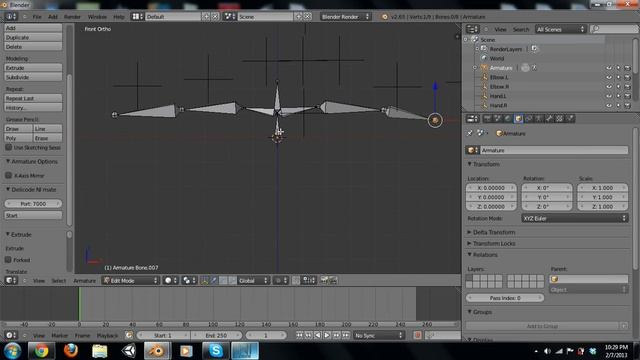Open the Render properties tab icon
Screen dimensions: 640x360
click(487, 119)
